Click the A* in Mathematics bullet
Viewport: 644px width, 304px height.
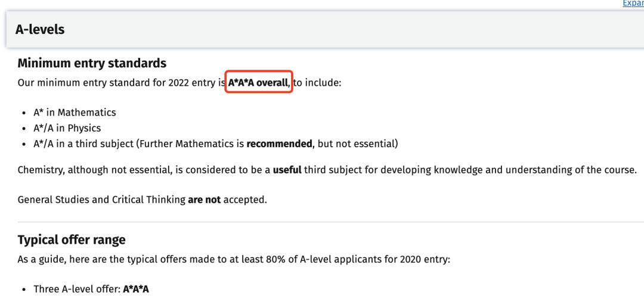[x=75, y=113]
